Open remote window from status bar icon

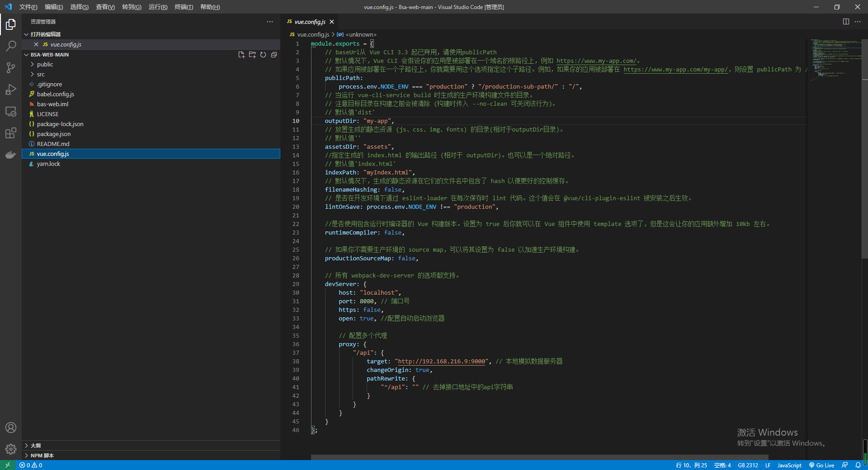click(x=8, y=465)
